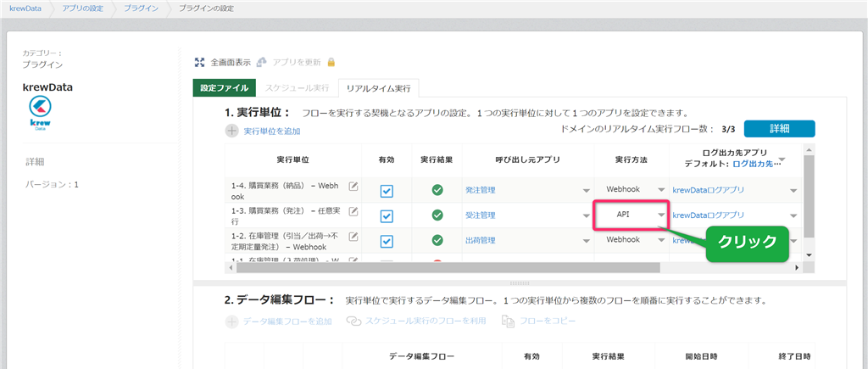Screen dimensions: 868x369
Task: Click the default ログ出力先 link in header
Action: pyautogui.click(x=757, y=164)
